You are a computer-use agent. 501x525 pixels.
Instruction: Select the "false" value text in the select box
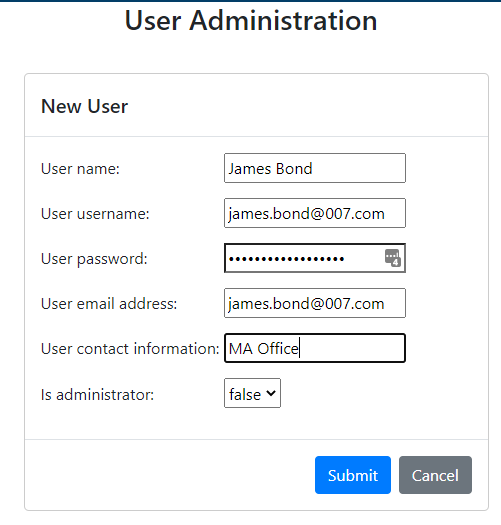[x=245, y=394]
